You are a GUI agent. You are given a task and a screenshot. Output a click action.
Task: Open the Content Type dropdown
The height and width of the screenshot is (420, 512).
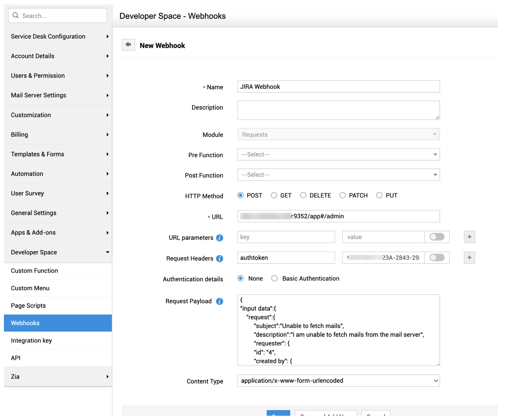coord(338,381)
